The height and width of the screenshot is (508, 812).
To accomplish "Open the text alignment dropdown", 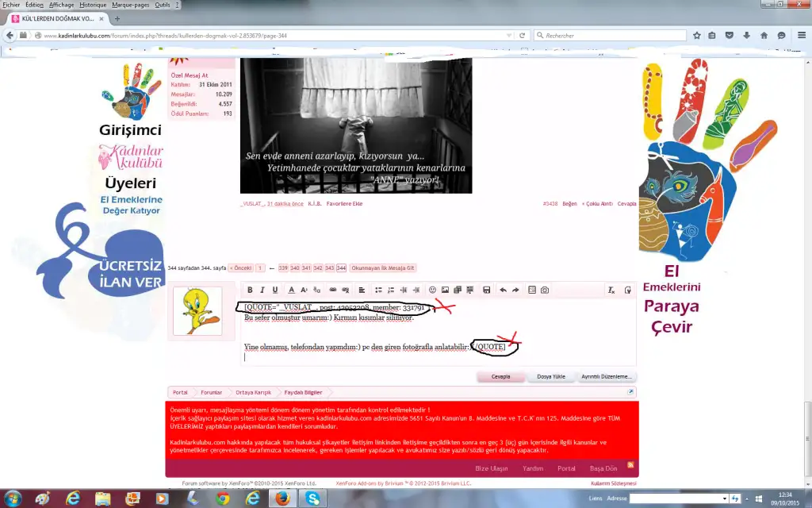I will tap(362, 291).
